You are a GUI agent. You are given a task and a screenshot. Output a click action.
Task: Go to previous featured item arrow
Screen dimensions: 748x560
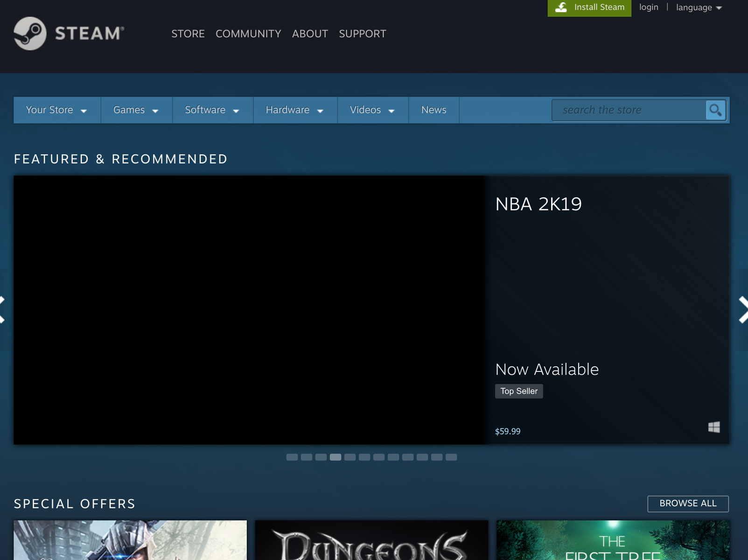2,309
